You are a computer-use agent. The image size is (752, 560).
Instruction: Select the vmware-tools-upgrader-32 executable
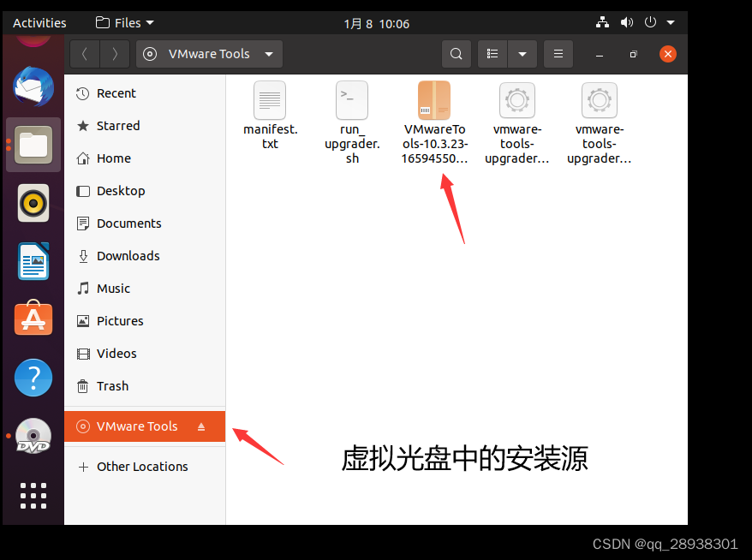tap(516, 100)
